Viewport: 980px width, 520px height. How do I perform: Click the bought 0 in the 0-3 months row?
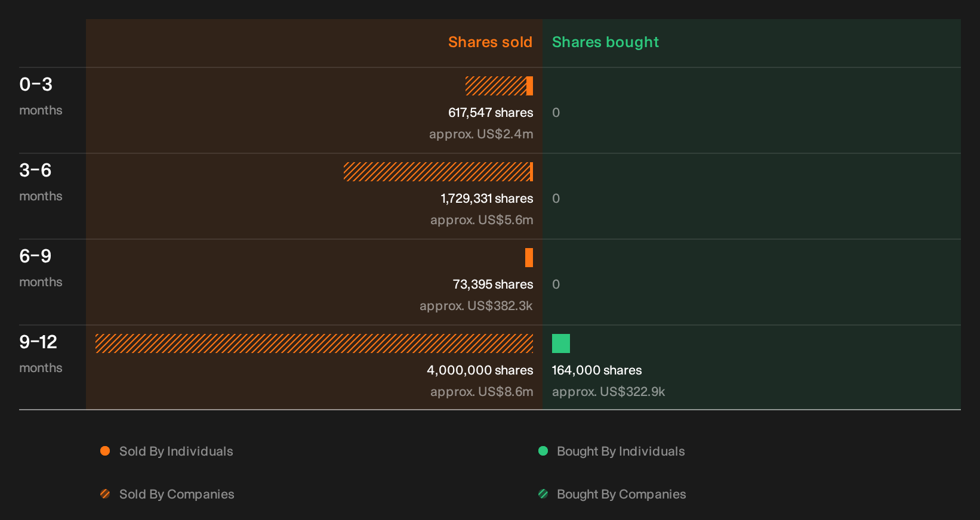[556, 113]
